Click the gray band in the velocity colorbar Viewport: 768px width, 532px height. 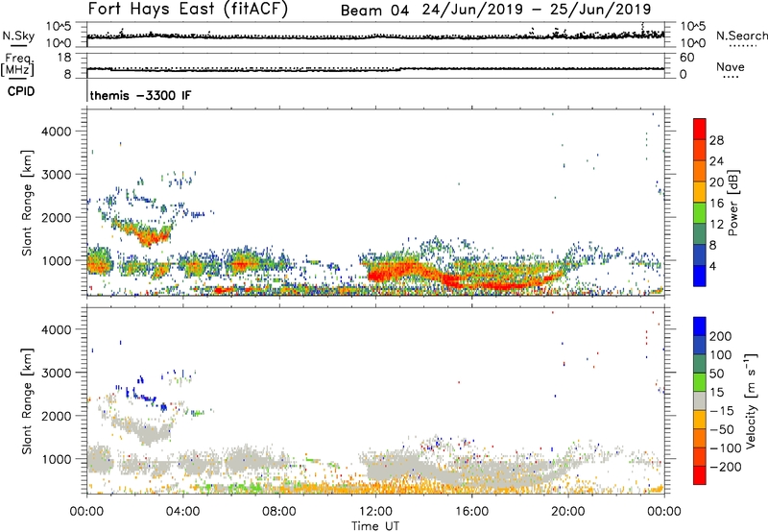pos(700,401)
